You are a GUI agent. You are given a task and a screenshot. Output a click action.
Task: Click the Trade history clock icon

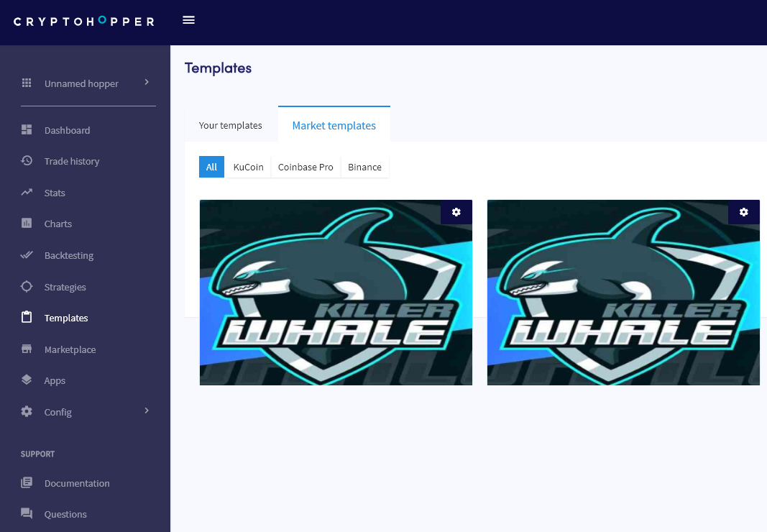[27, 161]
